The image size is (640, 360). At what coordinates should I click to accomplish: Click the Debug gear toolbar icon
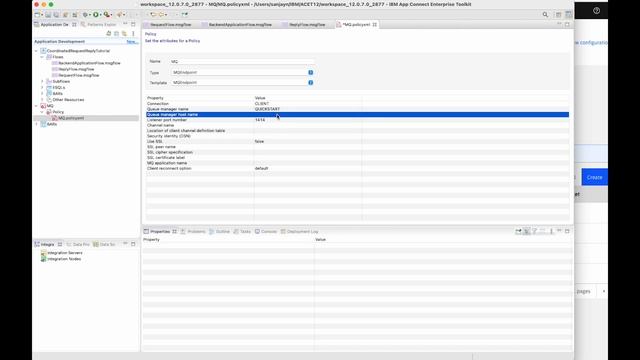click(x=85, y=15)
